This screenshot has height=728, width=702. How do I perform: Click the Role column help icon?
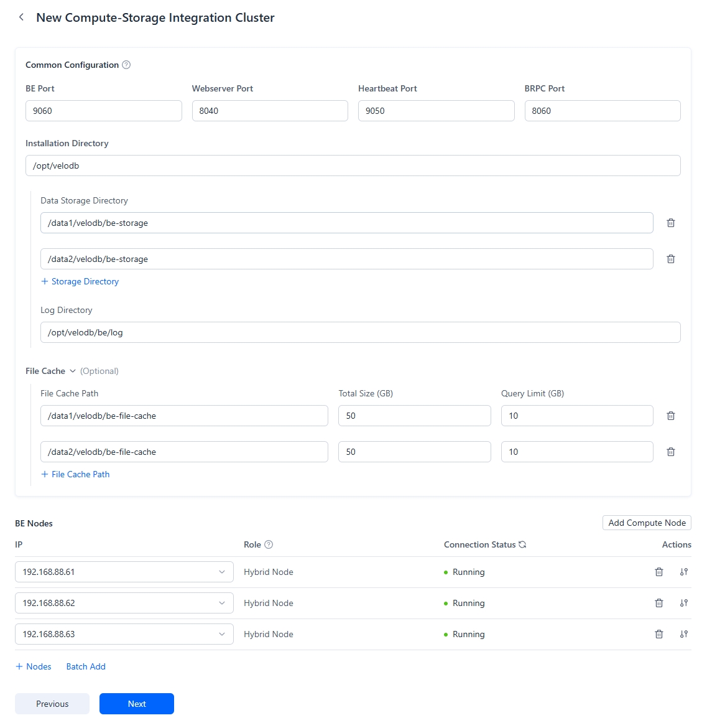pyautogui.click(x=269, y=544)
